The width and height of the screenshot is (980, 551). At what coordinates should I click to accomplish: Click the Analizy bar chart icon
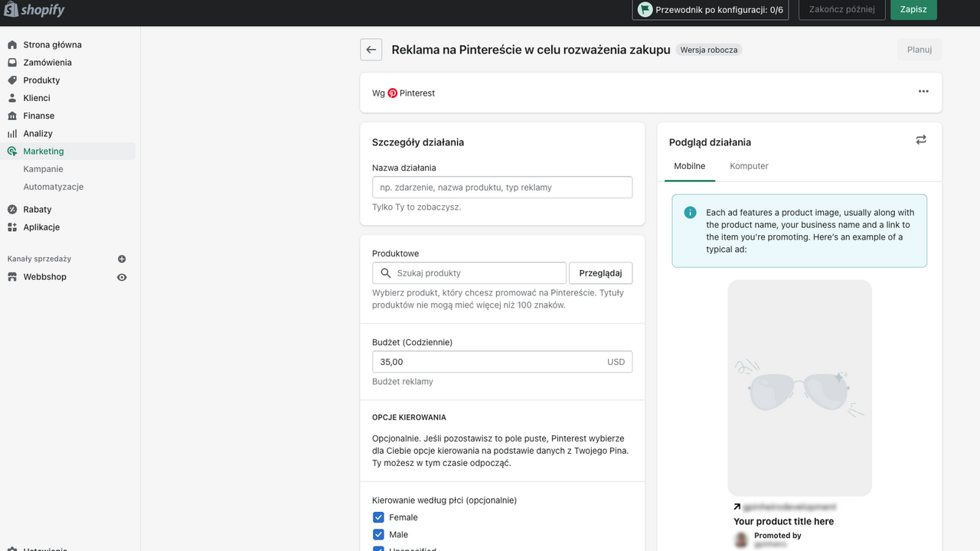[12, 133]
